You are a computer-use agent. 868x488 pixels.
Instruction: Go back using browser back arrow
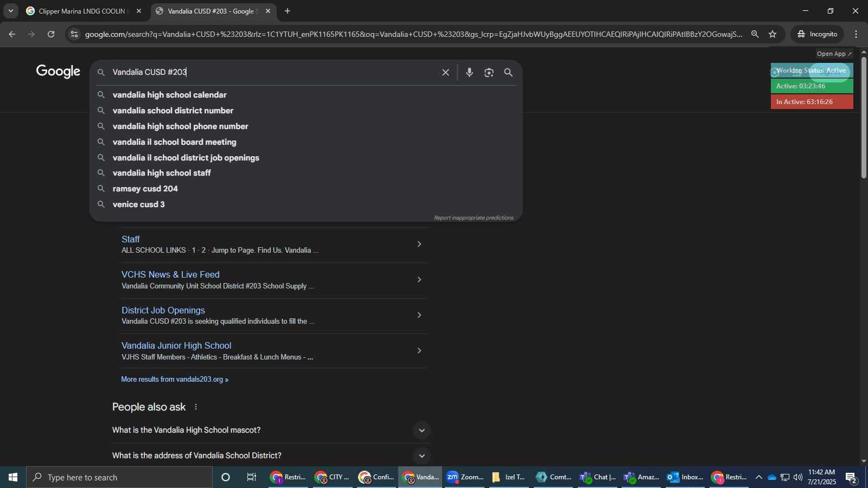12,34
